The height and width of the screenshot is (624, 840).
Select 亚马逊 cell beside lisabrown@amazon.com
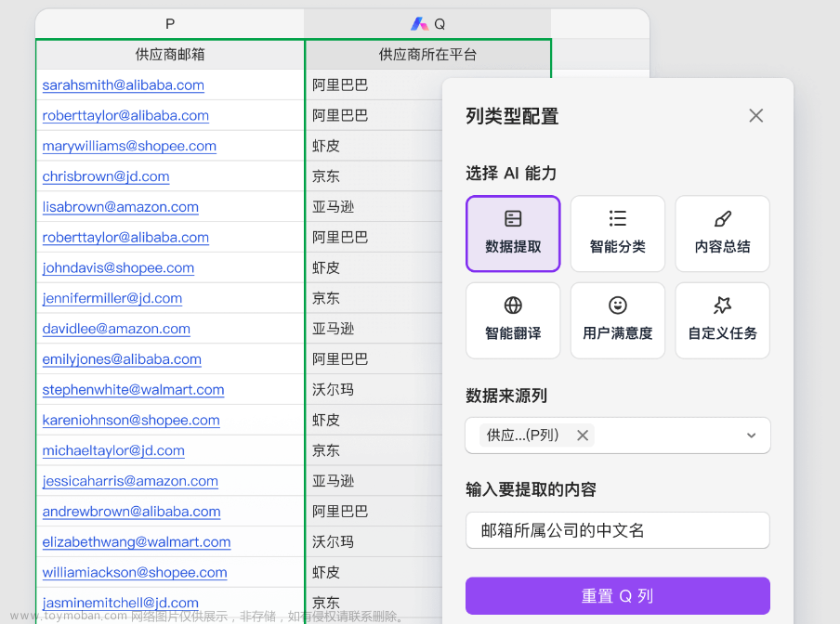click(x=374, y=207)
